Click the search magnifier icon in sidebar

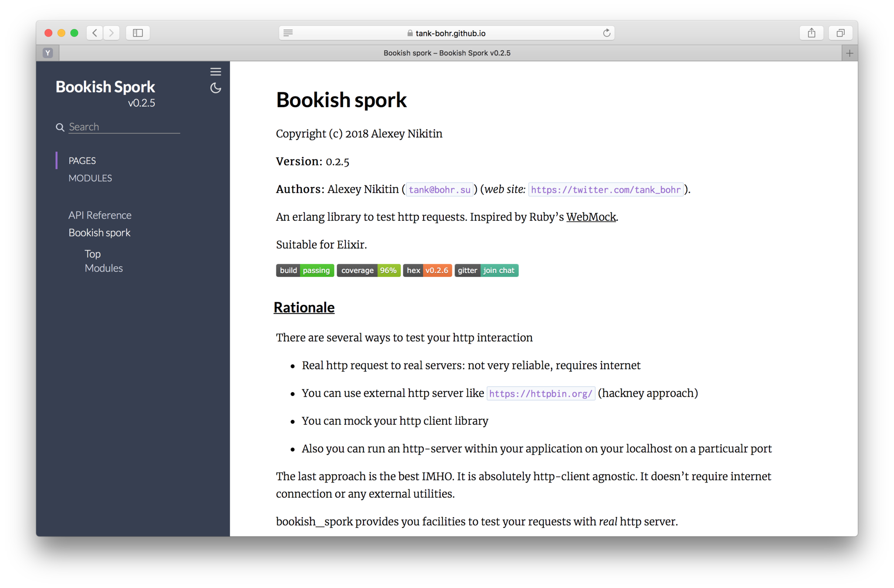(60, 127)
